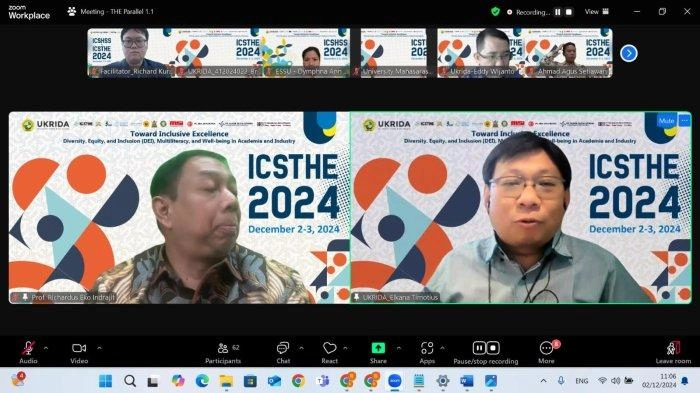
Task: Select Ukrida-Eddy Wijanto thumbnail
Action: 480,53
